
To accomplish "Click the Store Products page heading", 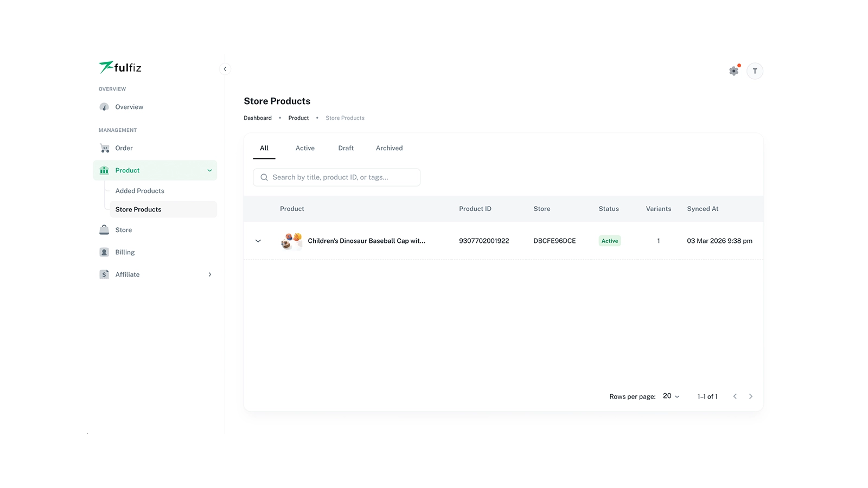I will tap(277, 101).
